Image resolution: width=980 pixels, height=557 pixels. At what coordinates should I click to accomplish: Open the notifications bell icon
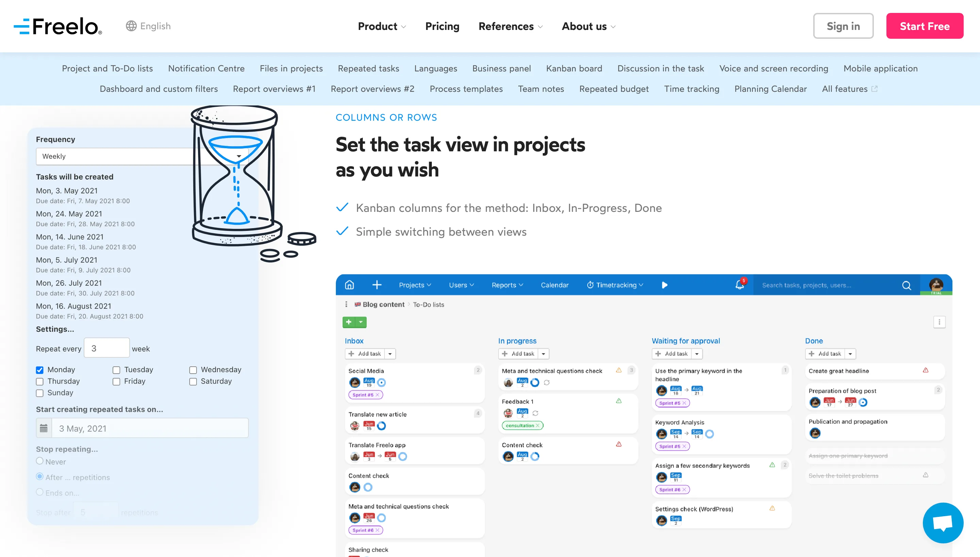(740, 285)
